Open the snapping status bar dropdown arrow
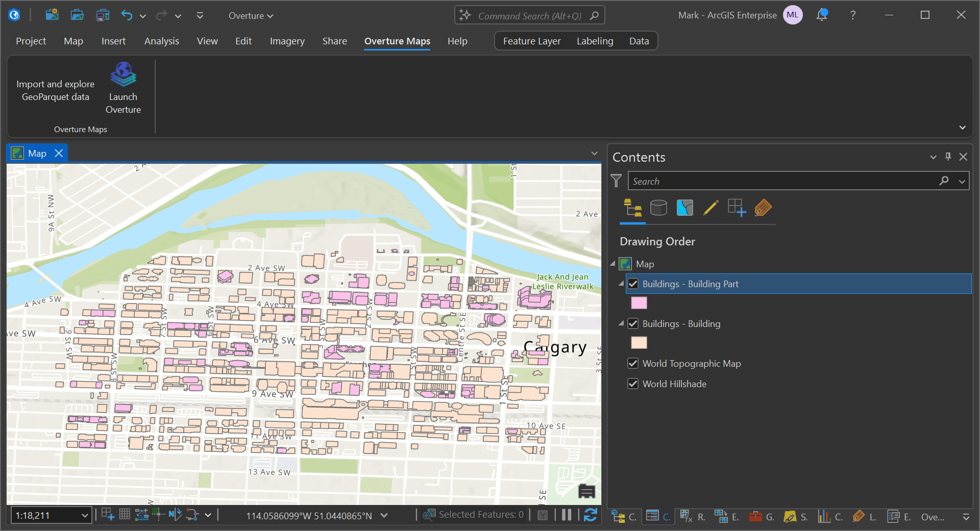This screenshot has height=531, width=980. pos(208,515)
